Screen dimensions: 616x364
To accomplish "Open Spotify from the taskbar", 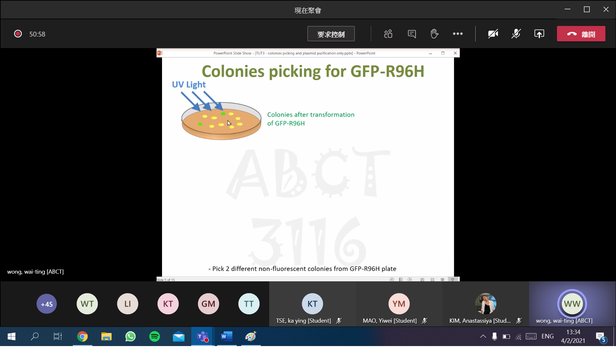I will click(155, 336).
